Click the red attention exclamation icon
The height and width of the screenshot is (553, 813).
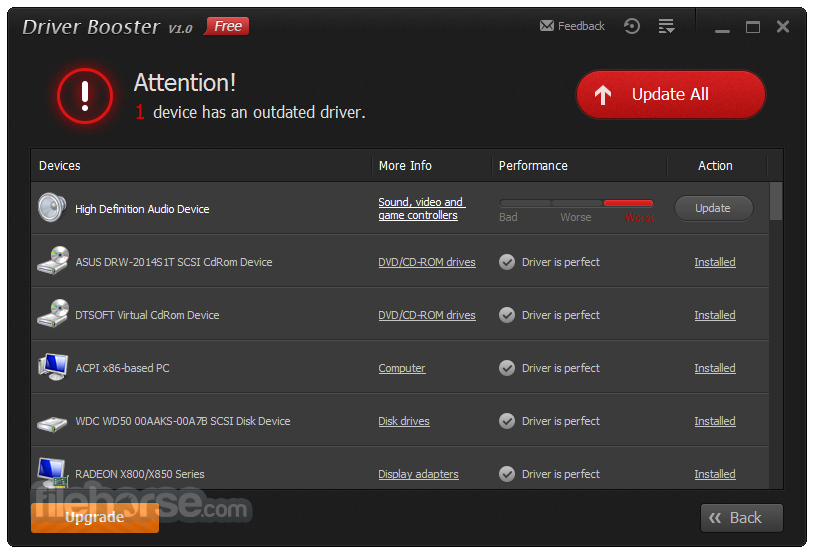pyautogui.click(x=85, y=96)
